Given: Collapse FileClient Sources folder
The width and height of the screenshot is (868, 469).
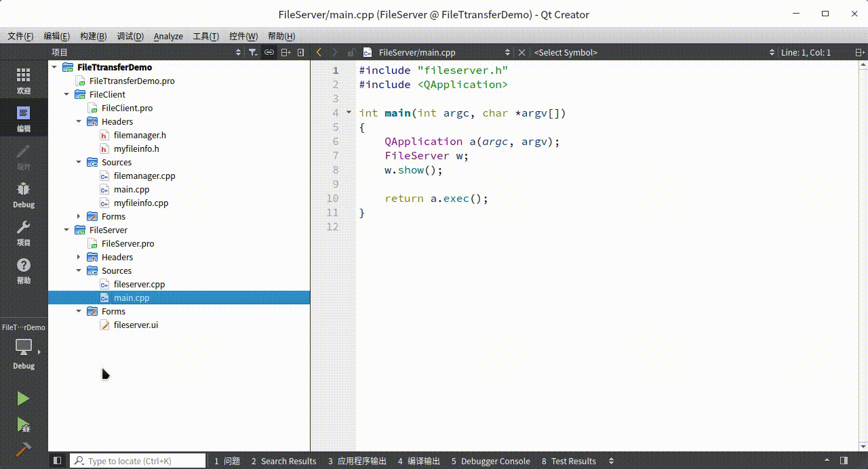Looking at the screenshot, I should pyautogui.click(x=79, y=162).
